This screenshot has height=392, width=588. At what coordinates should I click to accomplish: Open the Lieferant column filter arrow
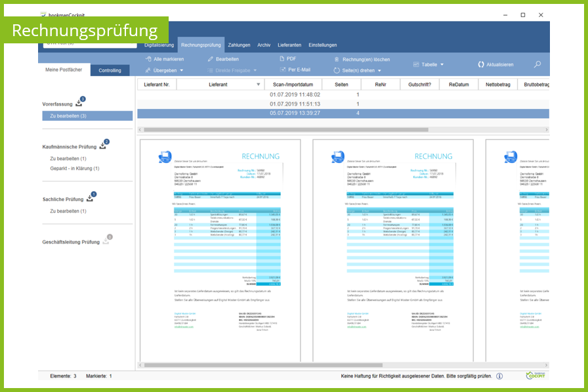coord(258,85)
